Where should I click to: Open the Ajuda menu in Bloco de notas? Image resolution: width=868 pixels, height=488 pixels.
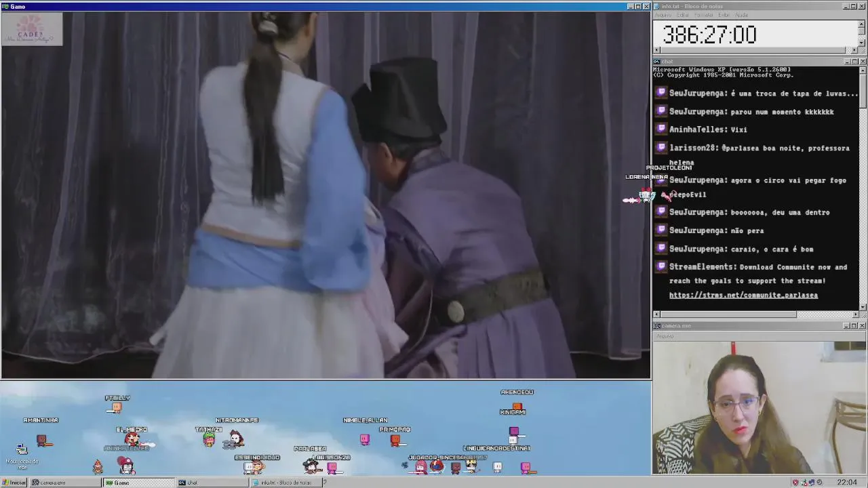click(741, 15)
